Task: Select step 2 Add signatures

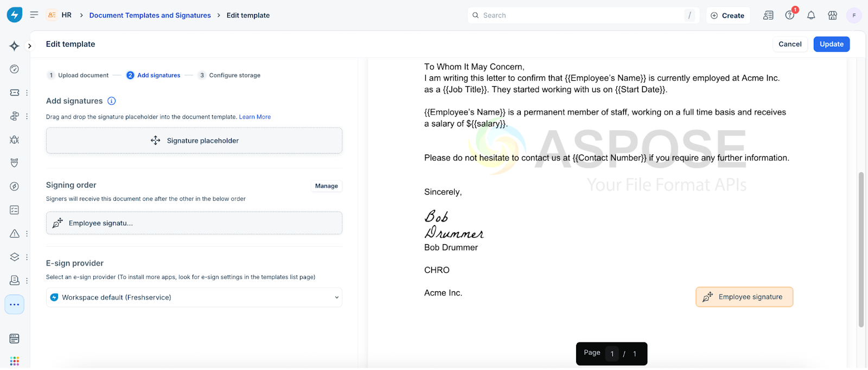Action: coord(154,75)
